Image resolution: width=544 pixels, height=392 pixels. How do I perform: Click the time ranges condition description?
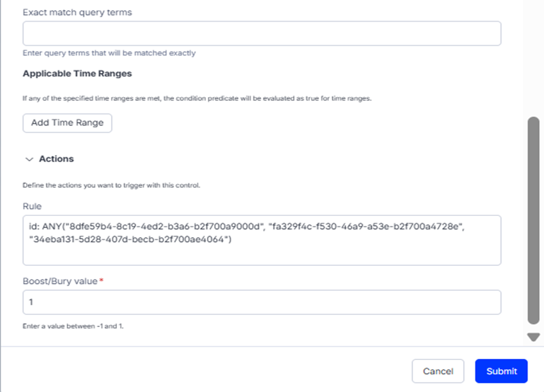(x=197, y=98)
